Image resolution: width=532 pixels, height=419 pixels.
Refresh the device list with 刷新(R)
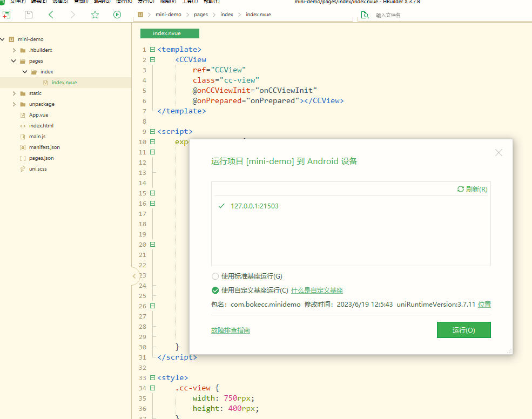(472, 189)
